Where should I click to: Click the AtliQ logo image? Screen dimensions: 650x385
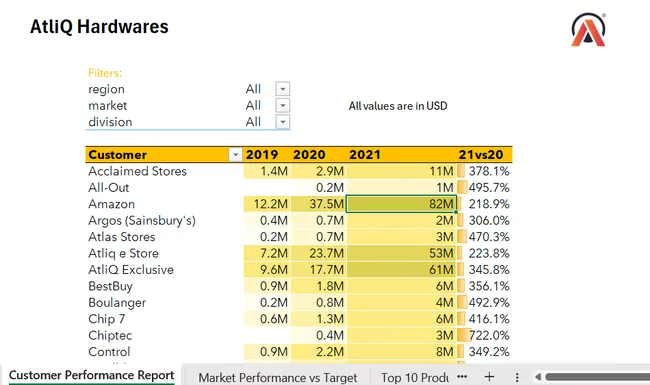[589, 30]
